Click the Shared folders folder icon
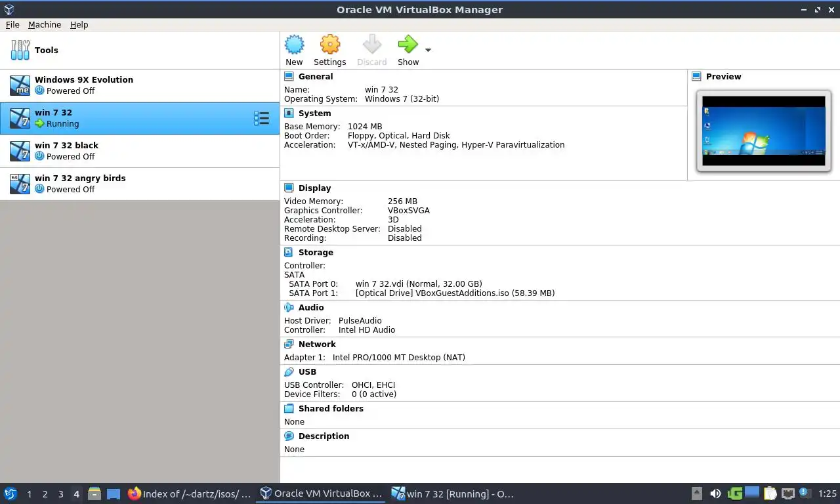Image resolution: width=840 pixels, height=504 pixels. tap(289, 408)
